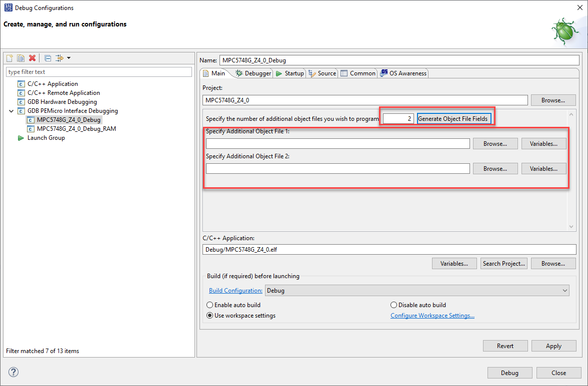Click scroll down arrow of object files panel
This screenshot has height=386, width=588.
571,227
